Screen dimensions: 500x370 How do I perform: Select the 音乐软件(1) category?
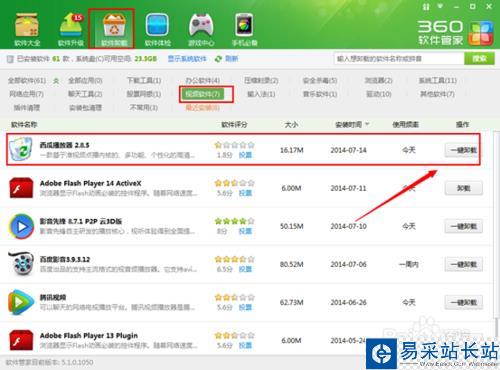coord(320,94)
